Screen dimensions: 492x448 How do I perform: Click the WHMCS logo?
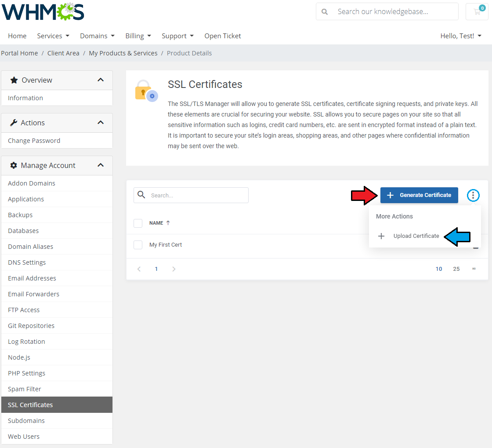pos(43,12)
